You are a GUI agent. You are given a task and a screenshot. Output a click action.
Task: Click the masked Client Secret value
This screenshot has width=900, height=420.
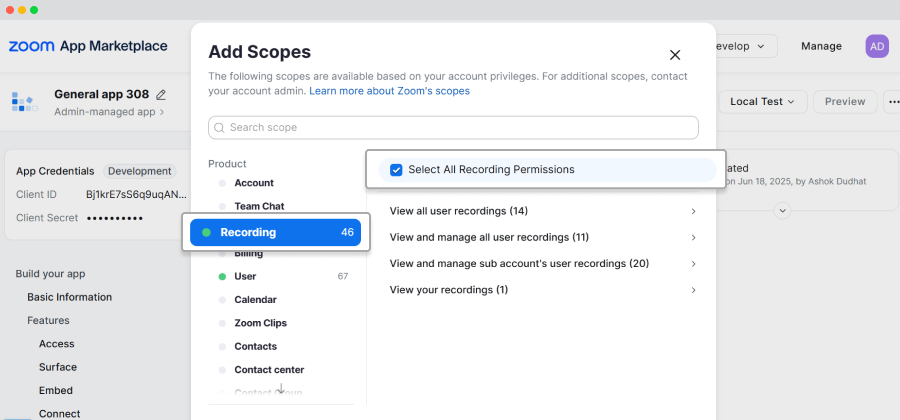(x=115, y=218)
